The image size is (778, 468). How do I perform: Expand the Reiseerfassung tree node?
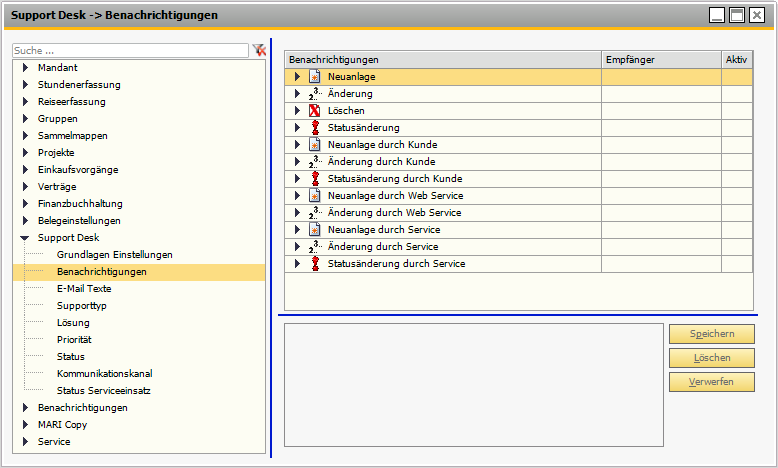(25, 101)
